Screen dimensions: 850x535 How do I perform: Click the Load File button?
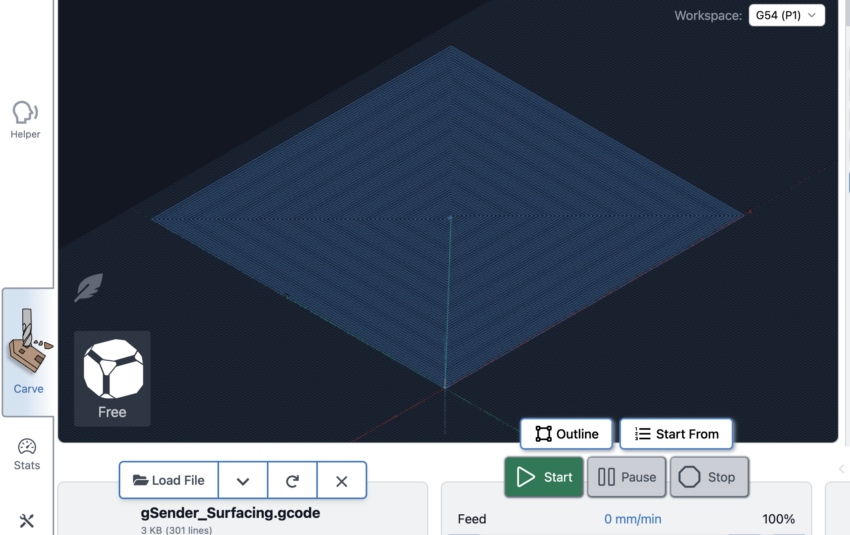click(169, 480)
